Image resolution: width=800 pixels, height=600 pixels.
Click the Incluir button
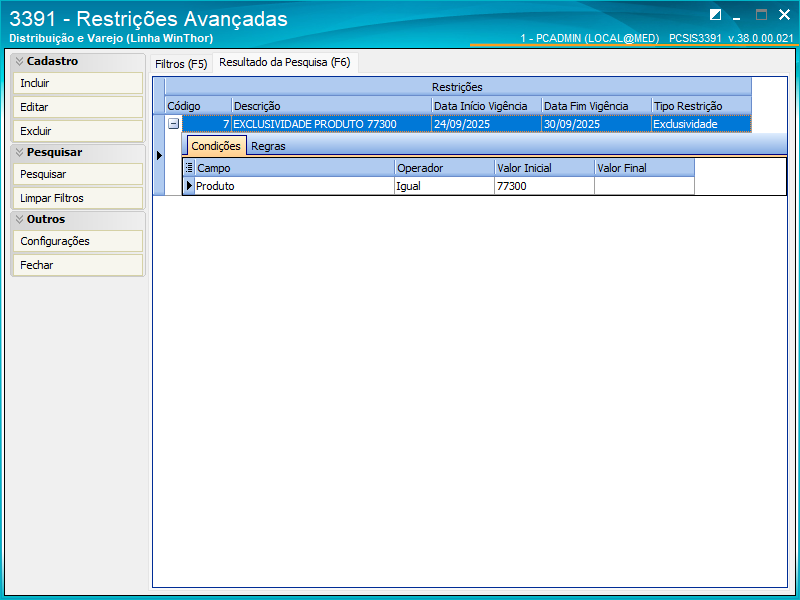pyautogui.click(x=78, y=83)
